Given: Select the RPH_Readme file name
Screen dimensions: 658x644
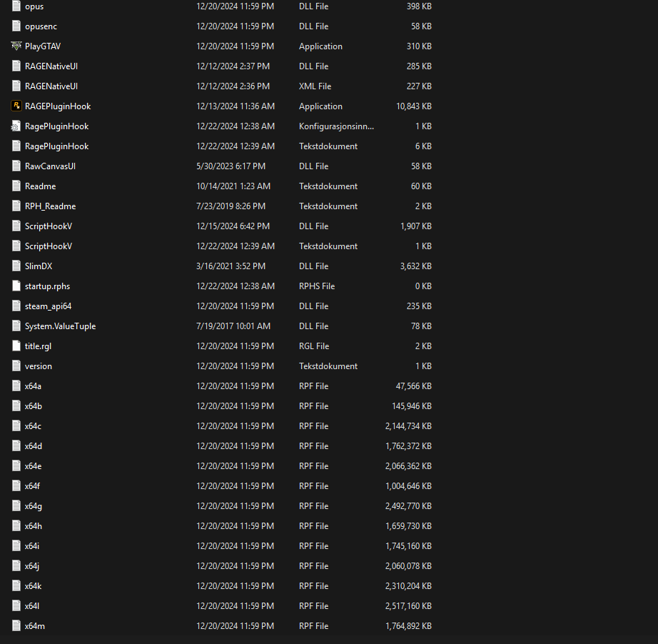Looking at the screenshot, I should (x=51, y=206).
